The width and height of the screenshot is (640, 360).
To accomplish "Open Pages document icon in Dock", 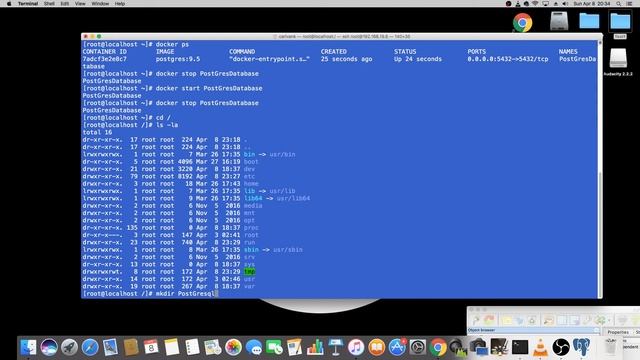I will tap(294, 347).
